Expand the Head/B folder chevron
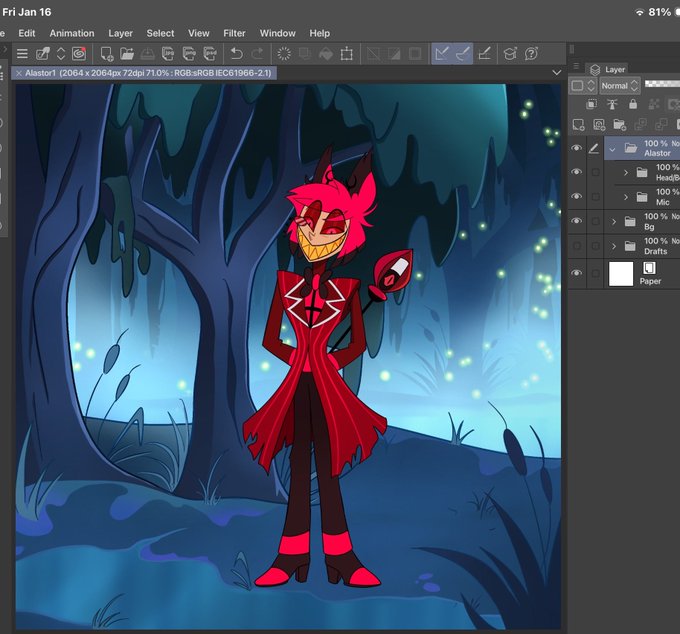Viewport: 680px width, 634px height. click(x=626, y=173)
